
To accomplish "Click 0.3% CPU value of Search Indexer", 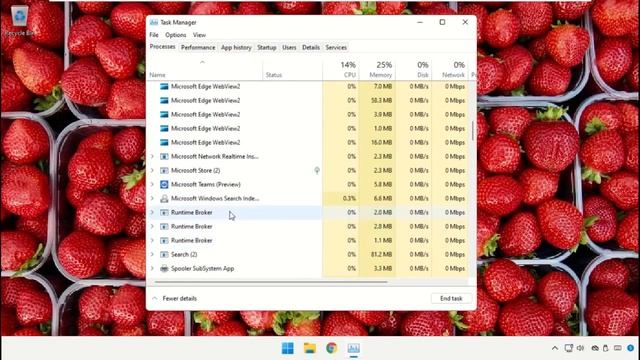I will (349, 198).
